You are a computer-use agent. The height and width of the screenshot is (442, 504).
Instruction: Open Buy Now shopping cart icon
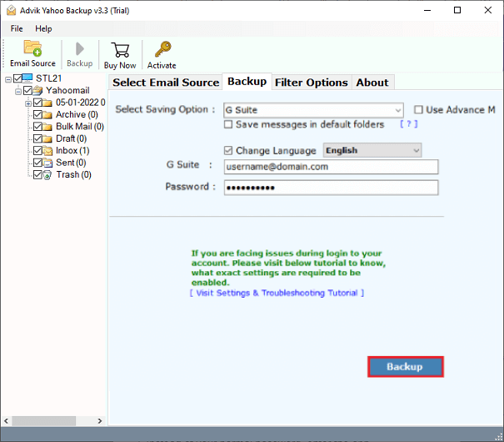click(x=120, y=50)
